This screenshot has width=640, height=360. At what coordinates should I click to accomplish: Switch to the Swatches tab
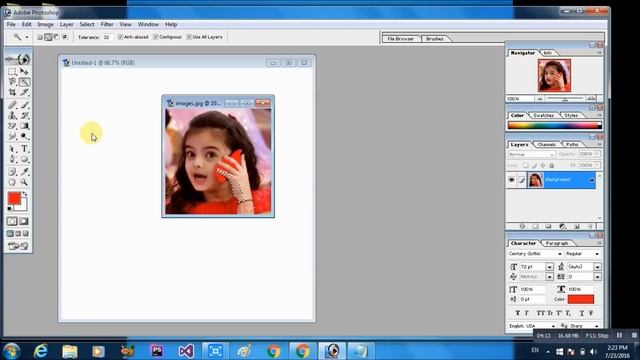point(543,116)
